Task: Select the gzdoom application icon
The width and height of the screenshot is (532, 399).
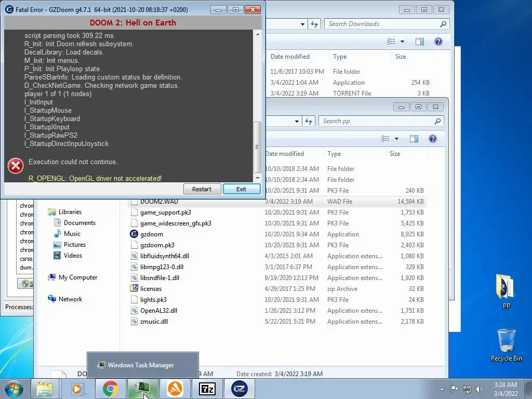Action: pyautogui.click(x=134, y=234)
